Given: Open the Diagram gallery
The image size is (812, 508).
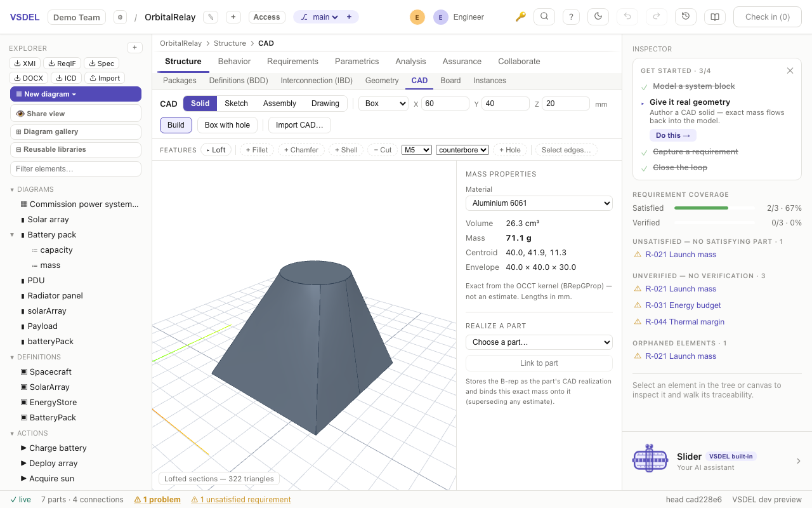Looking at the screenshot, I should tap(75, 131).
